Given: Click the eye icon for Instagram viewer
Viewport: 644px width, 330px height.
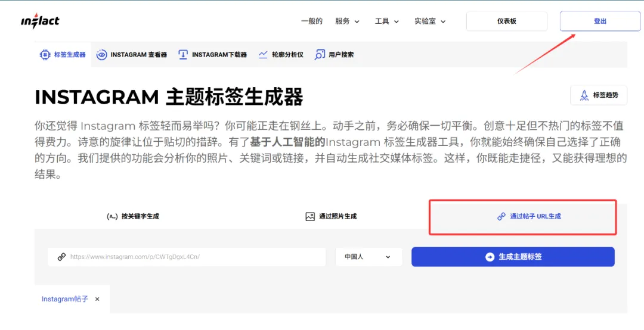Looking at the screenshot, I should click(x=101, y=55).
